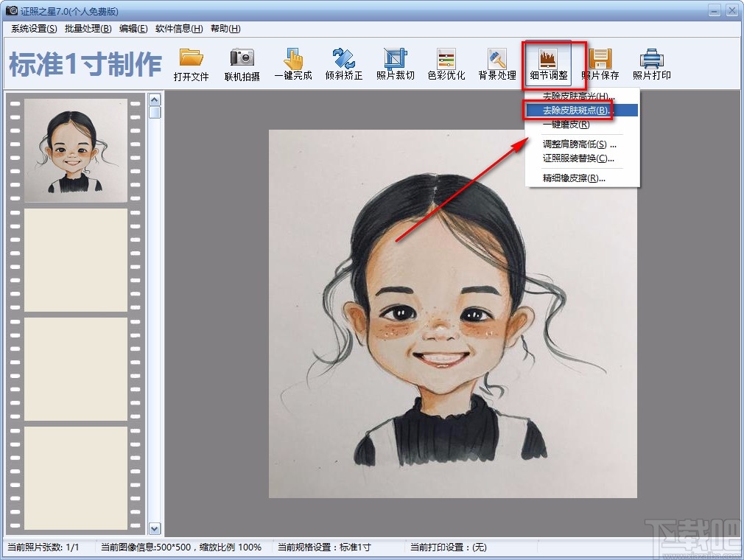Select 一键磨皮 in the dropdown

click(x=567, y=125)
